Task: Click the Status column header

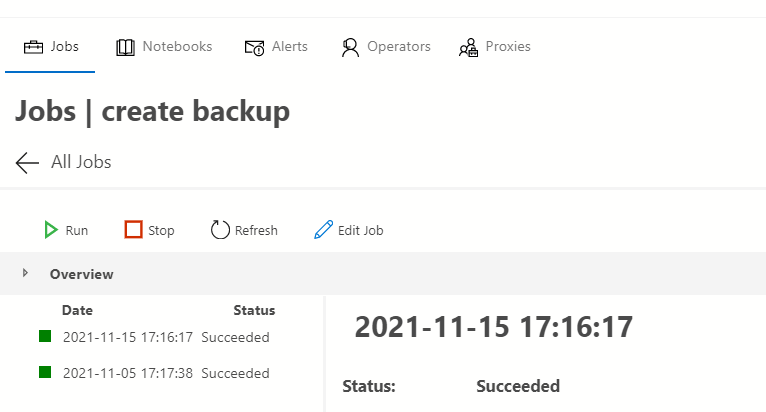Action: [x=254, y=310]
